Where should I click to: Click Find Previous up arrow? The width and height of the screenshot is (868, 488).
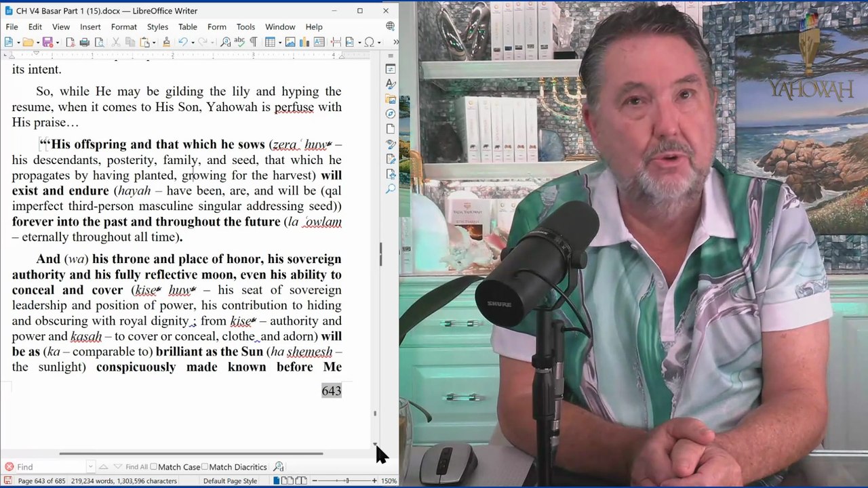pyautogui.click(x=104, y=467)
